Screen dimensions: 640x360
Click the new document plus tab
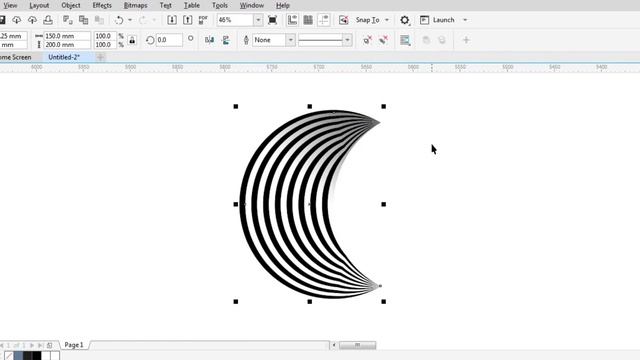pyautogui.click(x=100, y=57)
